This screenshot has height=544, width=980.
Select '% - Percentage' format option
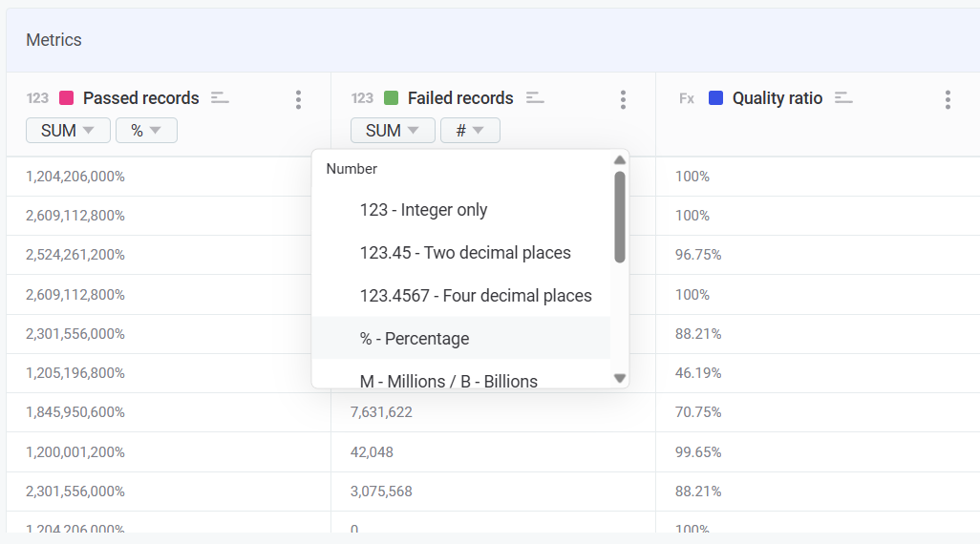pyautogui.click(x=415, y=339)
